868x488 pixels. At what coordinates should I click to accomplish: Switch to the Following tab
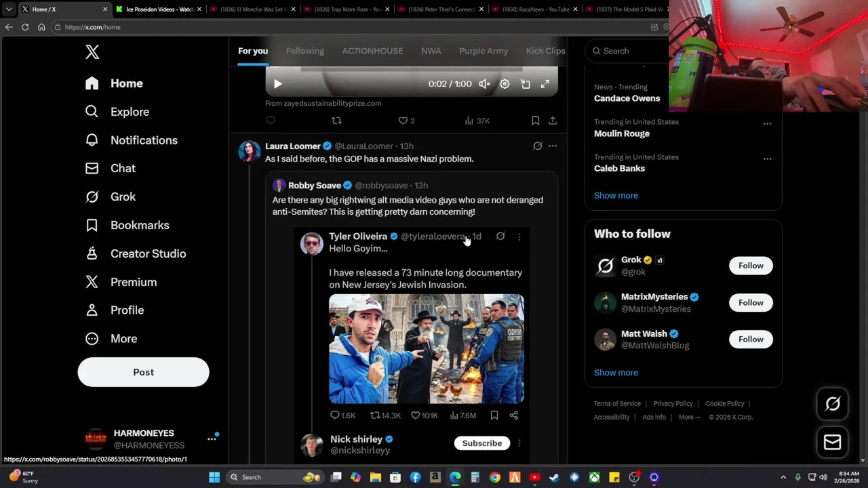(305, 51)
